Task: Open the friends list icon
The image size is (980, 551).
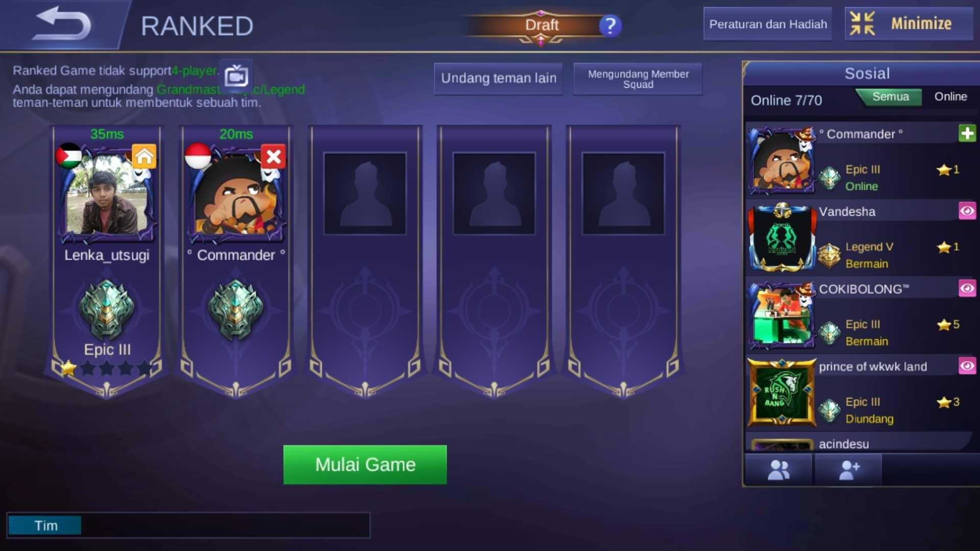Action: pyautogui.click(x=778, y=470)
